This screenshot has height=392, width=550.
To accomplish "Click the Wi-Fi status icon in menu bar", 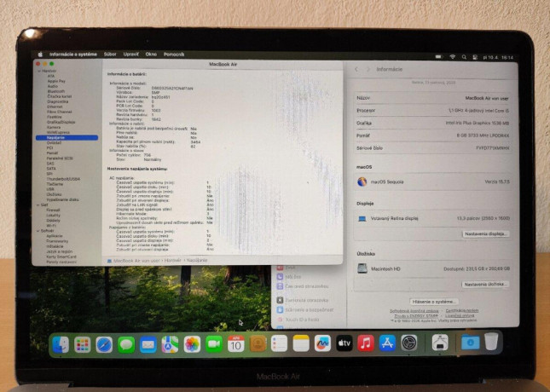I will (x=453, y=57).
